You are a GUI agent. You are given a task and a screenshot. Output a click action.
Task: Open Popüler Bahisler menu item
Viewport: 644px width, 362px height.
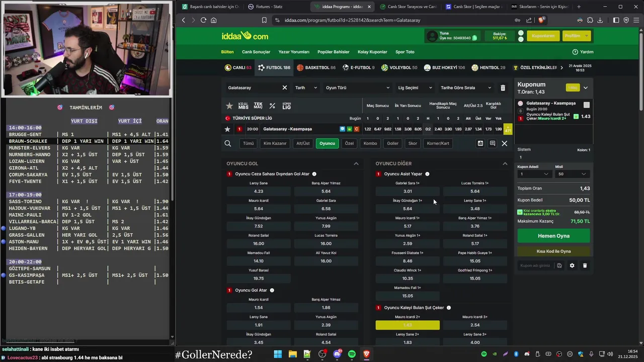pos(333,52)
